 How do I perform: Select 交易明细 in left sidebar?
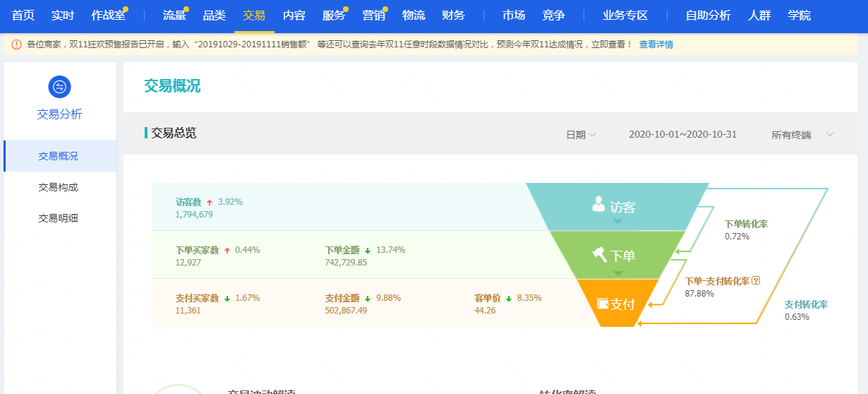pos(58,218)
